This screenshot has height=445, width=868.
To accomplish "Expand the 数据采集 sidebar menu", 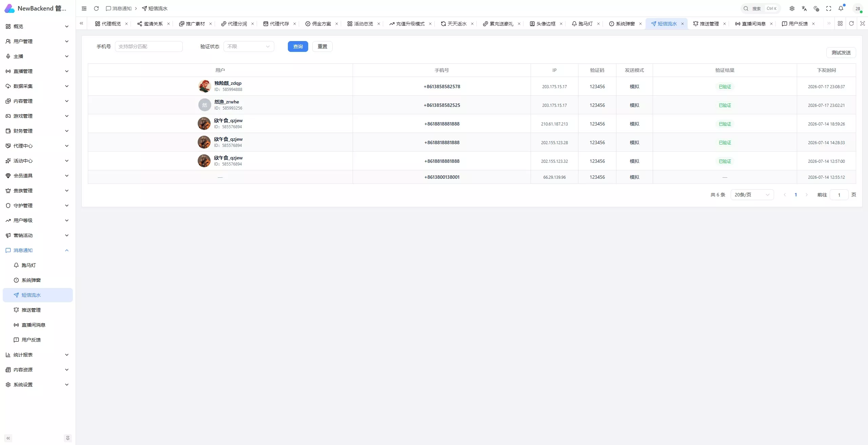I will pos(38,86).
